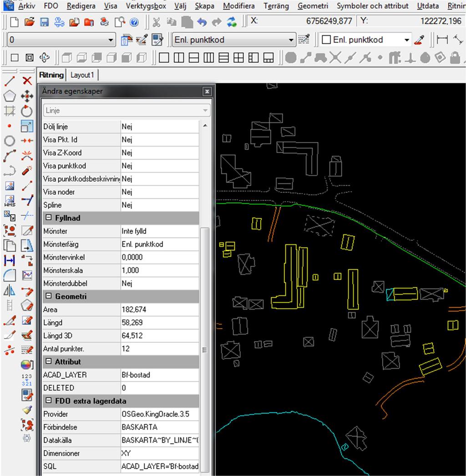Select the two side-by-side viewports layout
This screenshot has height=476, width=466.
coord(179,57)
